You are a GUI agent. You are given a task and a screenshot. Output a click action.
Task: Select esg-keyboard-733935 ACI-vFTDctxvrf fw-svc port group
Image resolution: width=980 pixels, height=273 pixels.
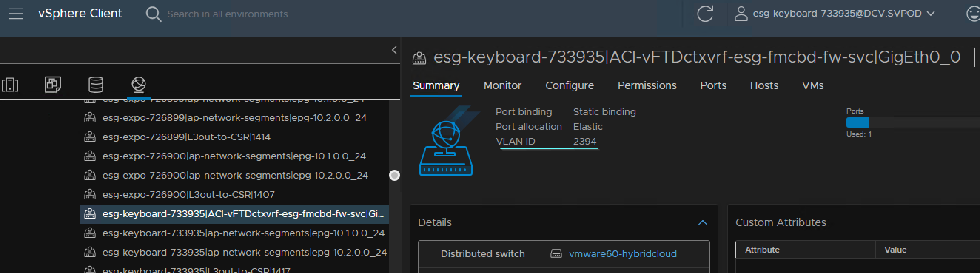coord(234,214)
